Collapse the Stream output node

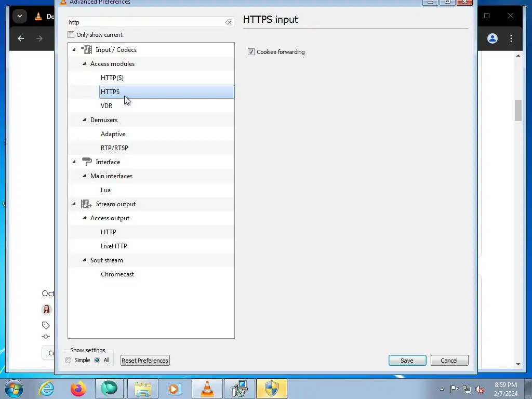[74, 204]
